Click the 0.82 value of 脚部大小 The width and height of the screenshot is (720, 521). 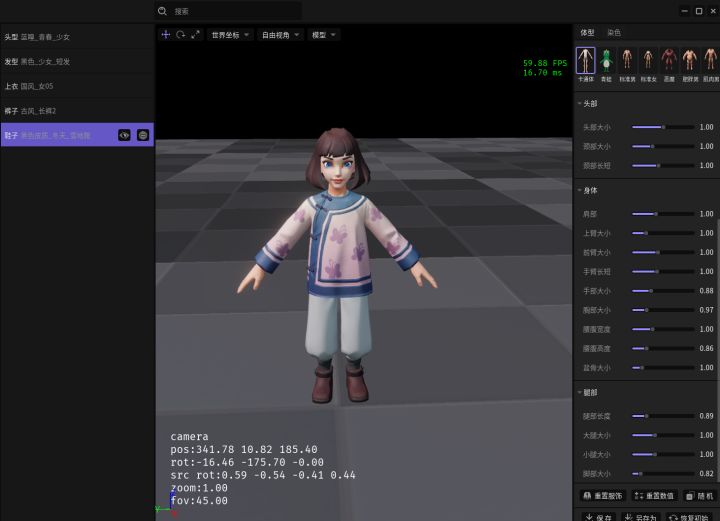coord(706,473)
